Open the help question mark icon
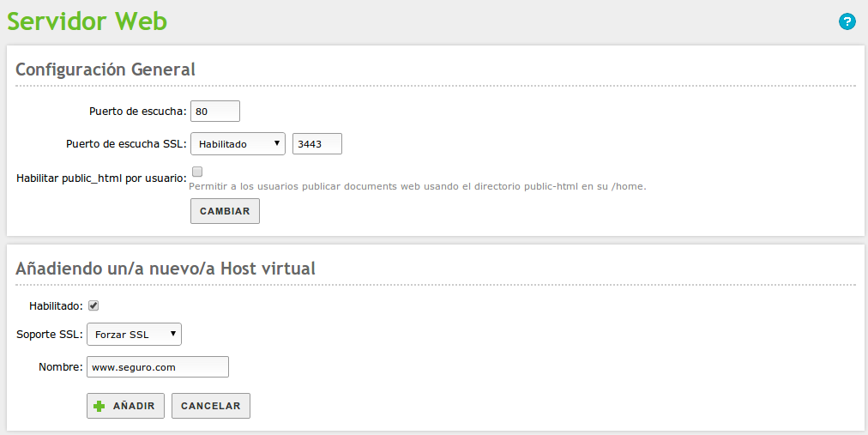 (x=847, y=21)
